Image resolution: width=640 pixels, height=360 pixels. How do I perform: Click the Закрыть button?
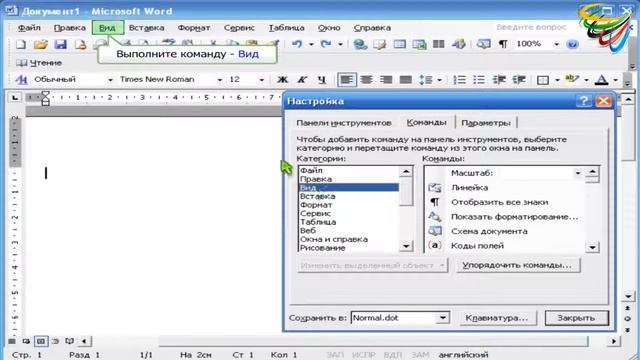click(x=576, y=318)
